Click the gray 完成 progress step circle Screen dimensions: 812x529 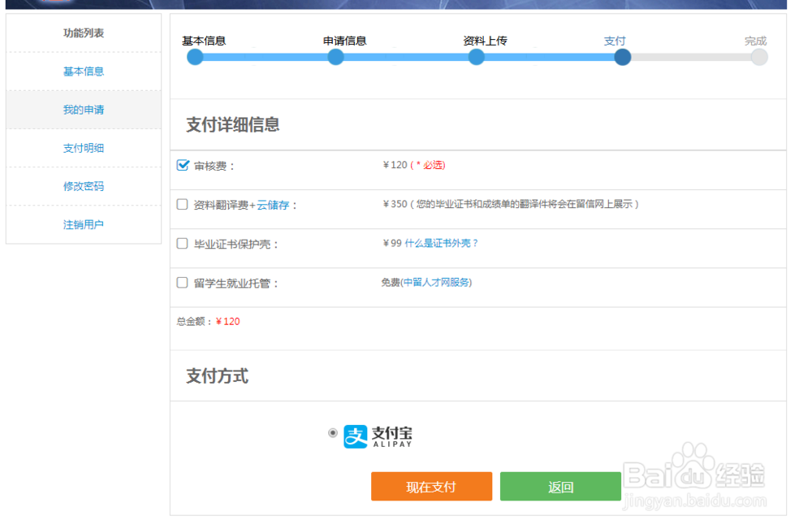pos(758,57)
